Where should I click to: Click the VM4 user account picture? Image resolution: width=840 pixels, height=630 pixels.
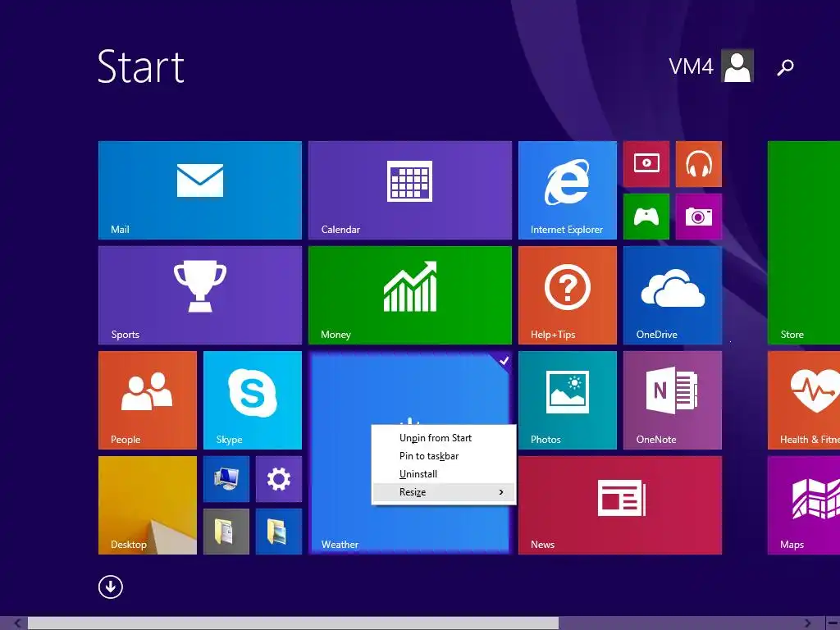click(x=737, y=66)
